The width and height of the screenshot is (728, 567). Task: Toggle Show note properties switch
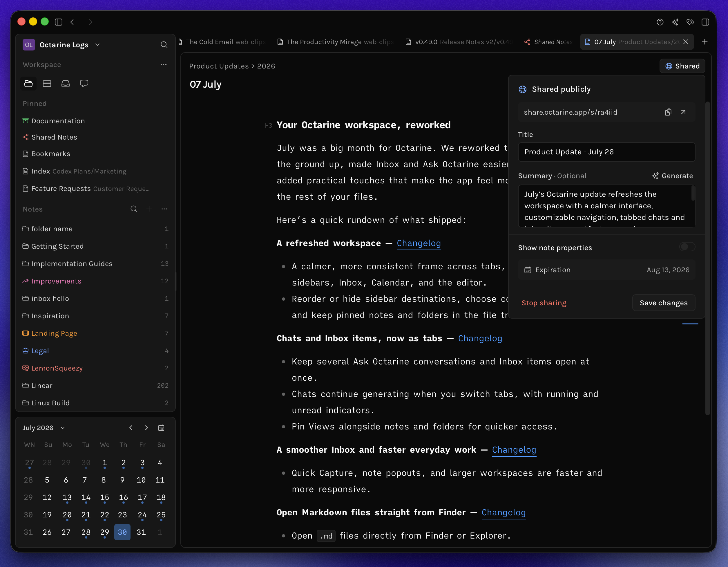tap(687, 247)
